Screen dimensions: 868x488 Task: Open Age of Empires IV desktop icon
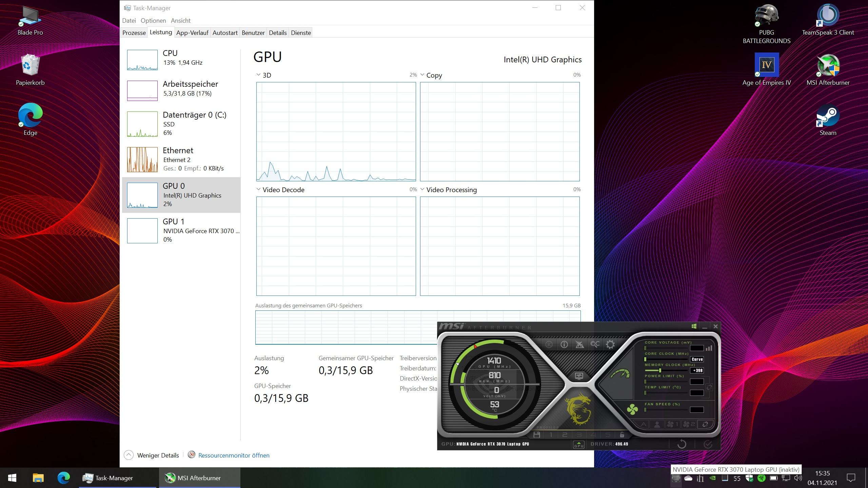pos(766,70)
